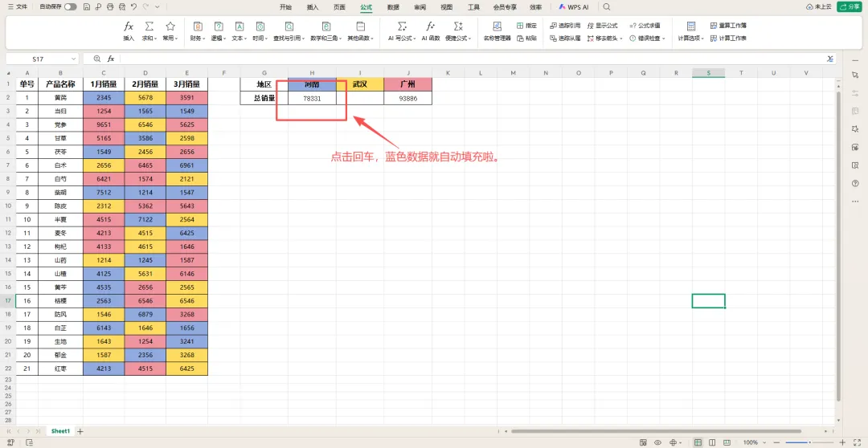Image resolution: width=868 pixels, height=448 pixels.
Task: Open the 逻辑 logical functions dropdown
Action: 218,31
